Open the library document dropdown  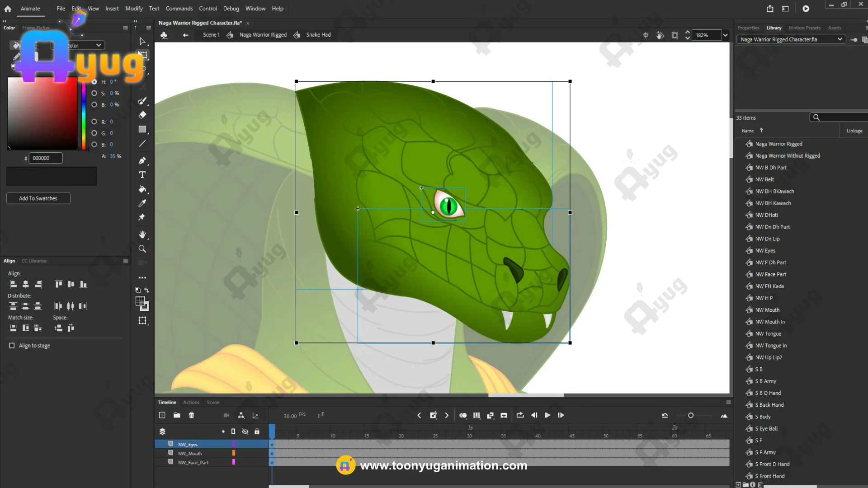840,39
